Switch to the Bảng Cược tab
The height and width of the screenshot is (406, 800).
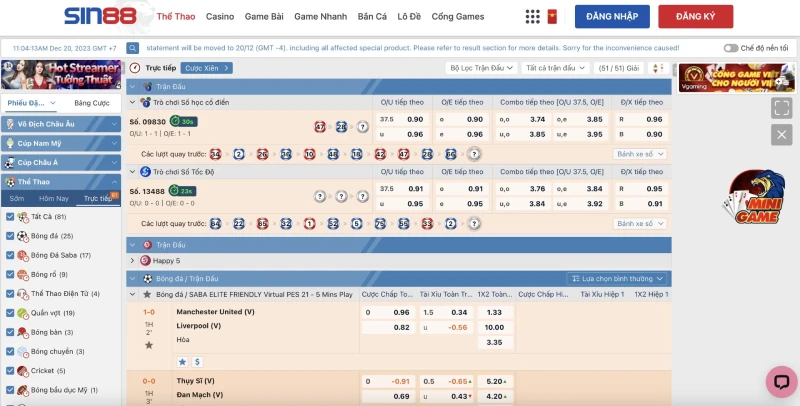point(92,103)
